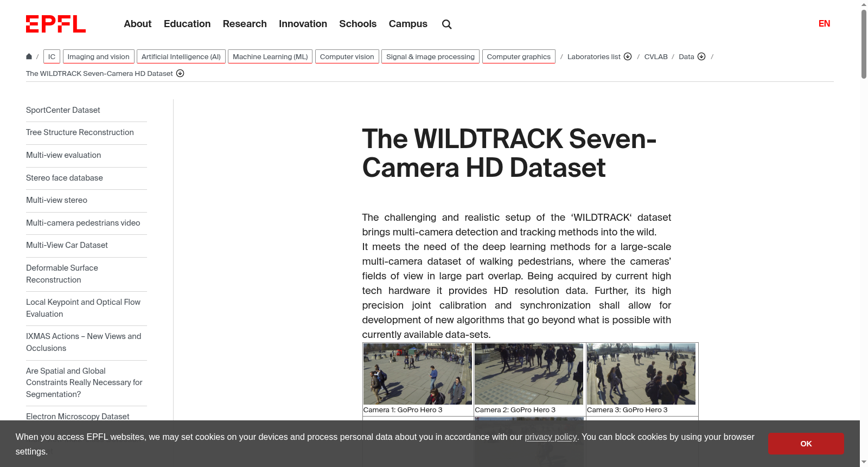
Task: Open Tree Structure Reconstruction link
Action: coord(80,132)
